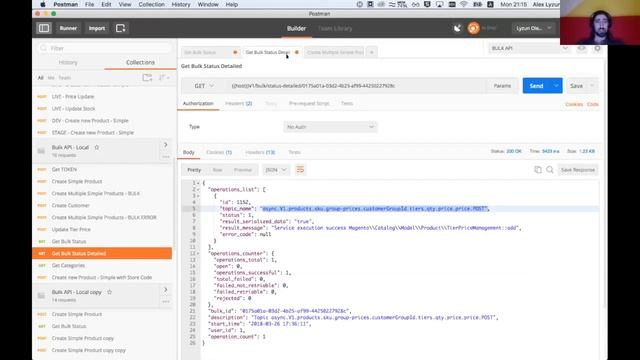Image resolution: width=640 pixels, height=360 pixels.
Task: Click the Bulk API - Local folder icon
Action: (x=41, y=151)
